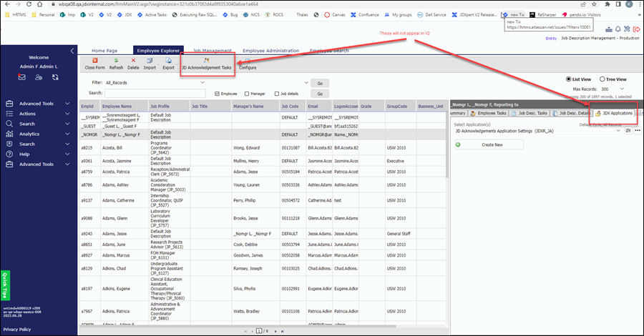Open the Privacy Policy link
The image size is (644, 336).
(x=17, y=329)
